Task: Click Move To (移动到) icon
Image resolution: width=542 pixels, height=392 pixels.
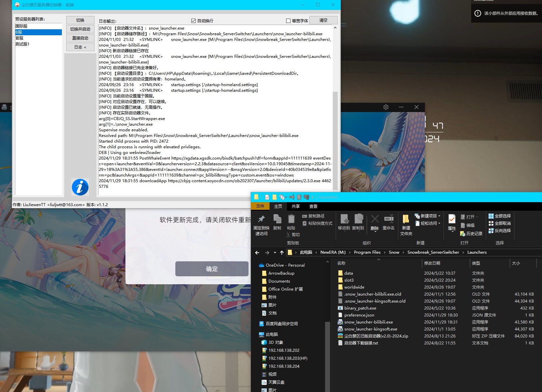Action: tap(344, 219)
